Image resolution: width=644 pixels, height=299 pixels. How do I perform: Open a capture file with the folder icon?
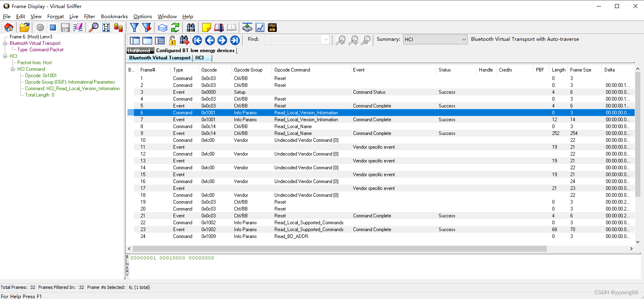25,27
